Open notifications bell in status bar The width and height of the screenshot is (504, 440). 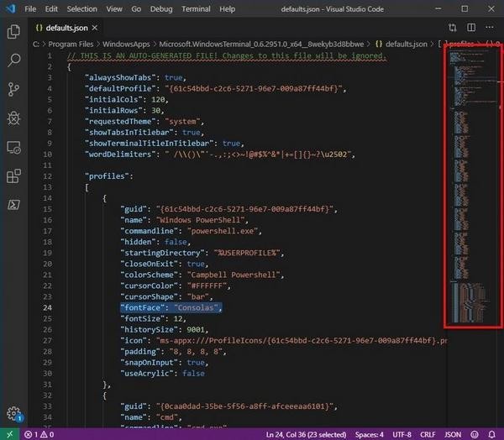[491, 435]
